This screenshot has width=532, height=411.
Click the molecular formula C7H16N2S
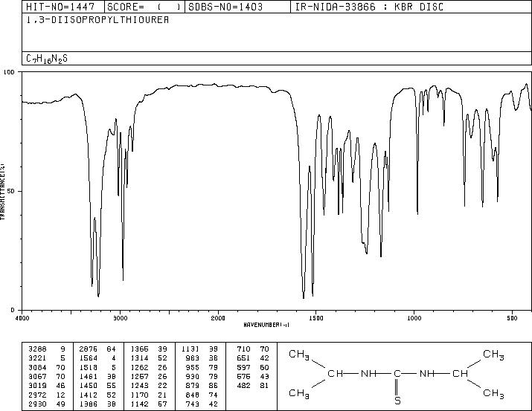pos(47,59)
